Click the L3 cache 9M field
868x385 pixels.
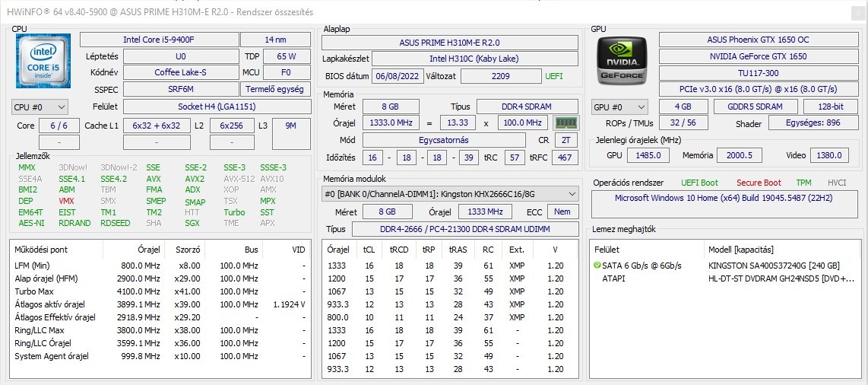(290, 134)
